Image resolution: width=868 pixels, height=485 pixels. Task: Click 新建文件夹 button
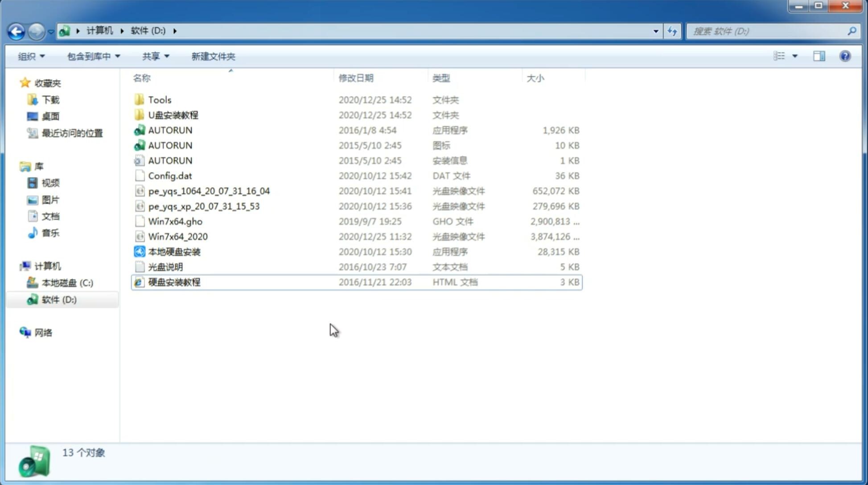tap(213, 55)
